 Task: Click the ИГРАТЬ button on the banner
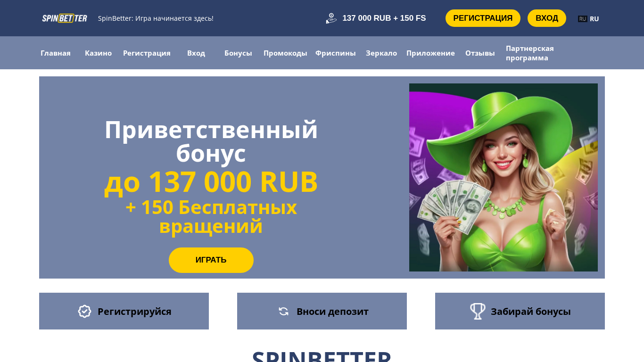click(x=211, y=260)
